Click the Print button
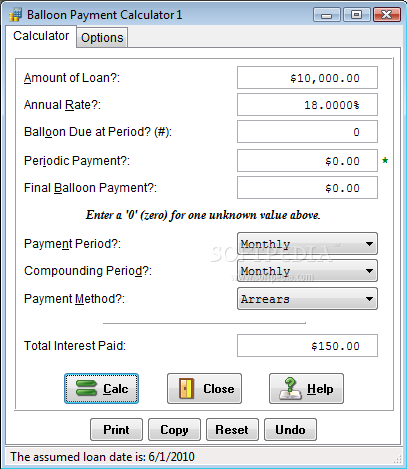 click(x=116, y=430)
